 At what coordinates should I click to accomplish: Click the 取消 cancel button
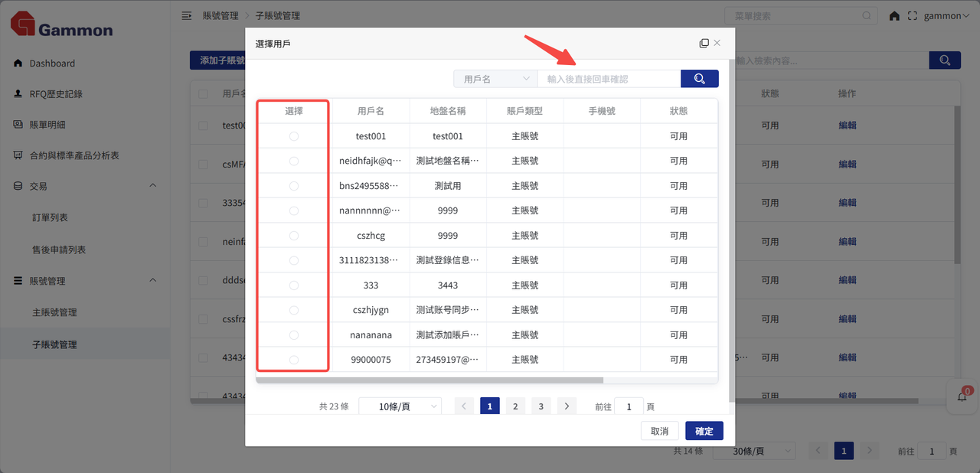659,431
